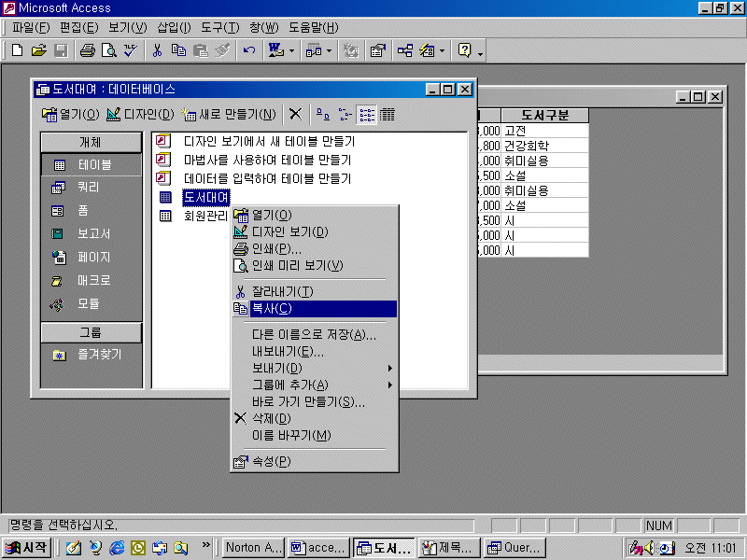
Task: Expand the New Object dropdown arrow
Action: [441, 50]
